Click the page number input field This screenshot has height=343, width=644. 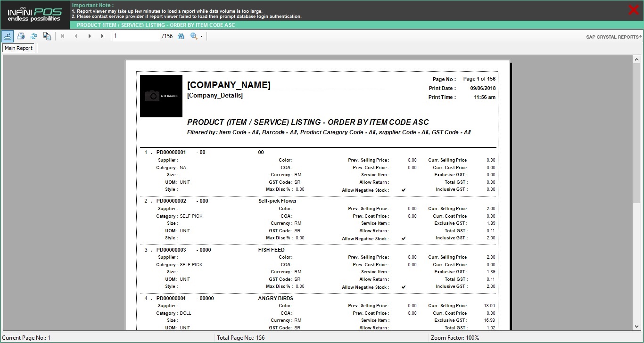136,36
